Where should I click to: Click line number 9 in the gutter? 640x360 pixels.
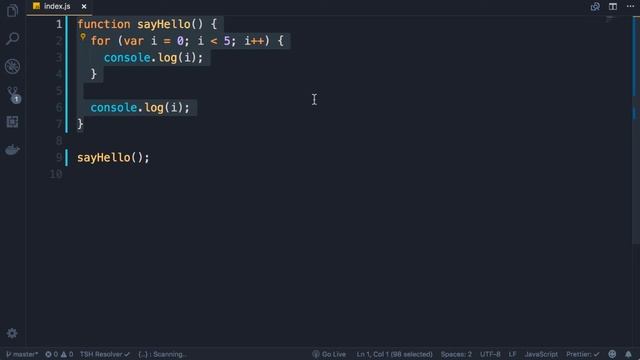(59, 157)
